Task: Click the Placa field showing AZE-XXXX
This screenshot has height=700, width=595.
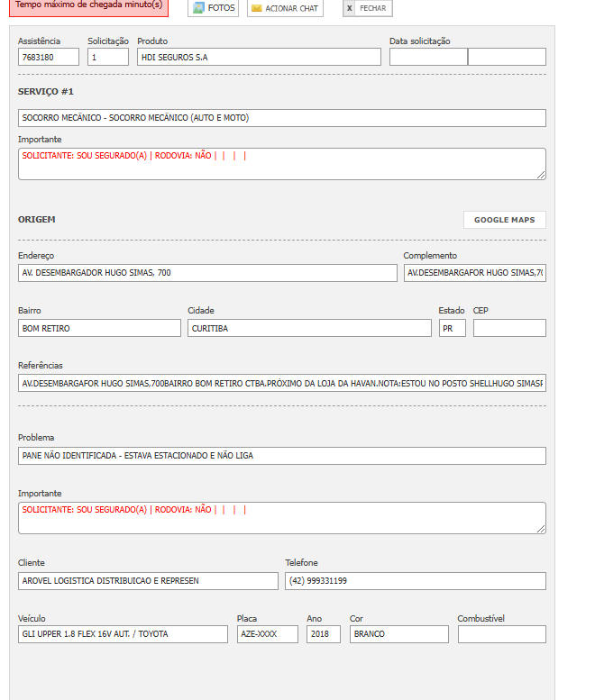Action: pos(267,634)
